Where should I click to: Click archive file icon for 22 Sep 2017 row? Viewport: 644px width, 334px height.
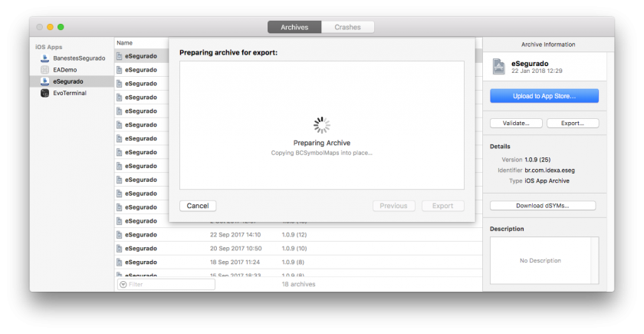(120, 235)
